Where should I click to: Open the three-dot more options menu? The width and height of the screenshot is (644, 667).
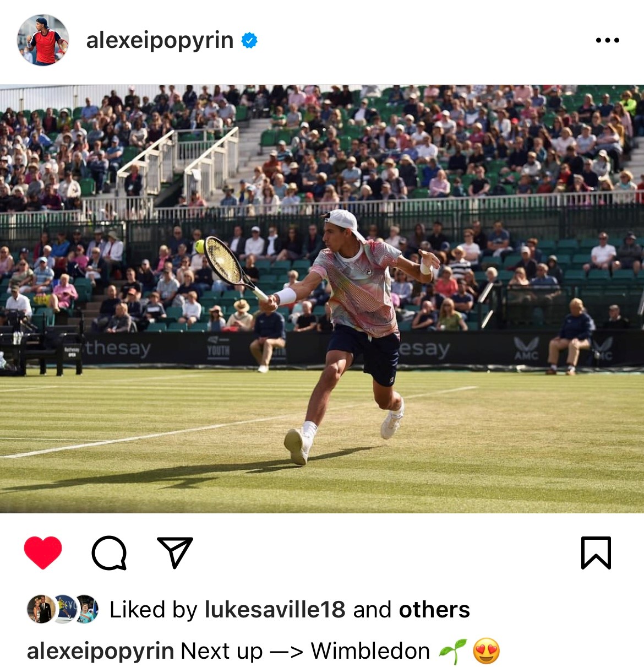point(608,40)
